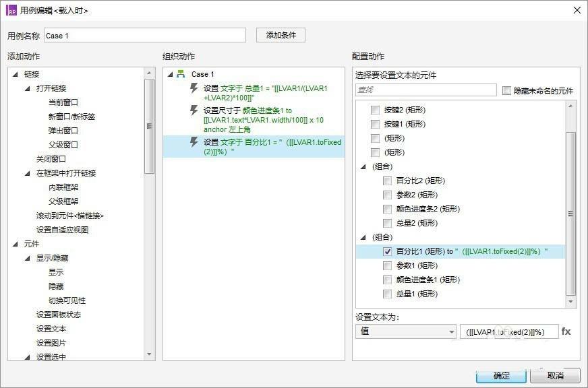Collapse the Case 1 action tree
588x388 pixels.
point(171,75)
